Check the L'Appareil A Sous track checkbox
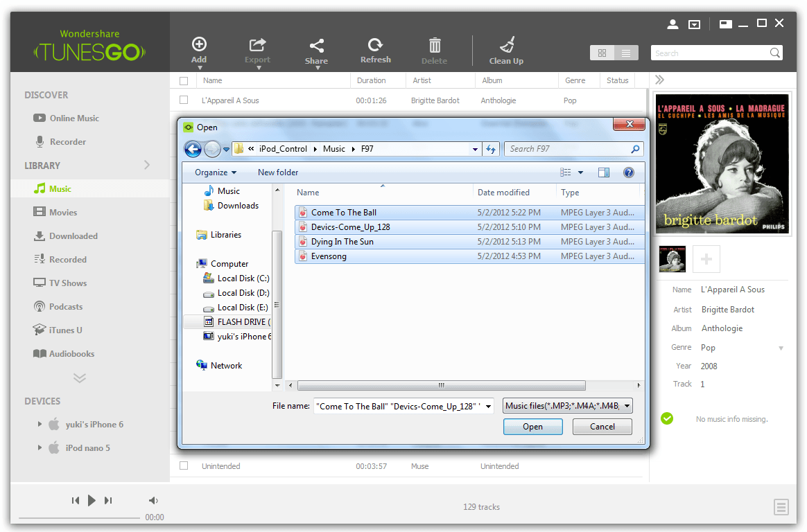 (184, 100)
